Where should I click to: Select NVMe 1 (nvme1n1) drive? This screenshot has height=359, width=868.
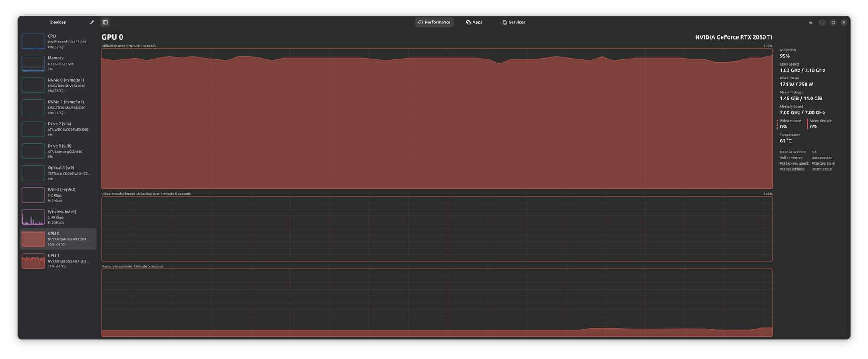coord(58,107)
